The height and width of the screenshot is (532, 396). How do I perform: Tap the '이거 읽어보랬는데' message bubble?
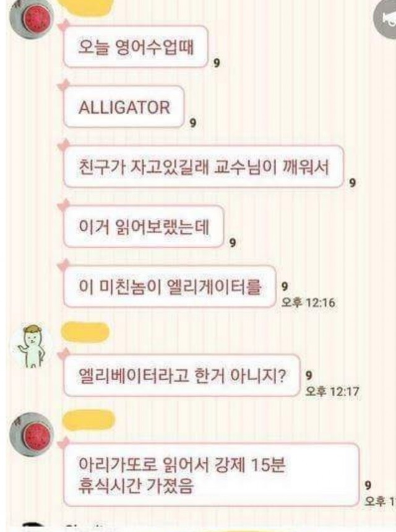click(x=144, y=226)
